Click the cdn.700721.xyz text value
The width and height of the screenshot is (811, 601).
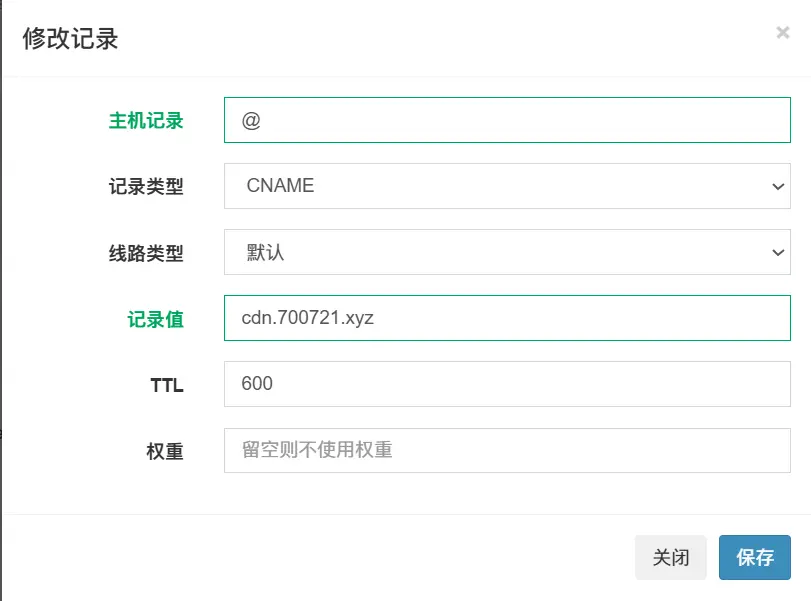point(307,318)
